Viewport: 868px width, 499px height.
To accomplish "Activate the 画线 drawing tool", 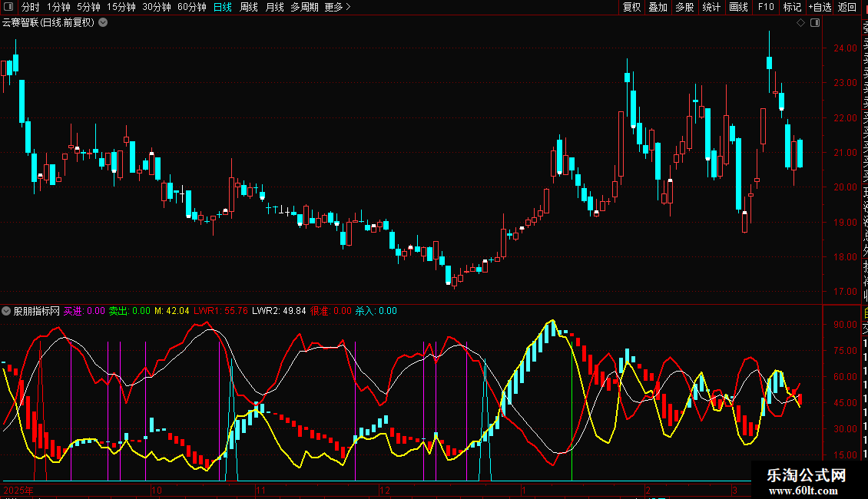I will click(738, 7).
